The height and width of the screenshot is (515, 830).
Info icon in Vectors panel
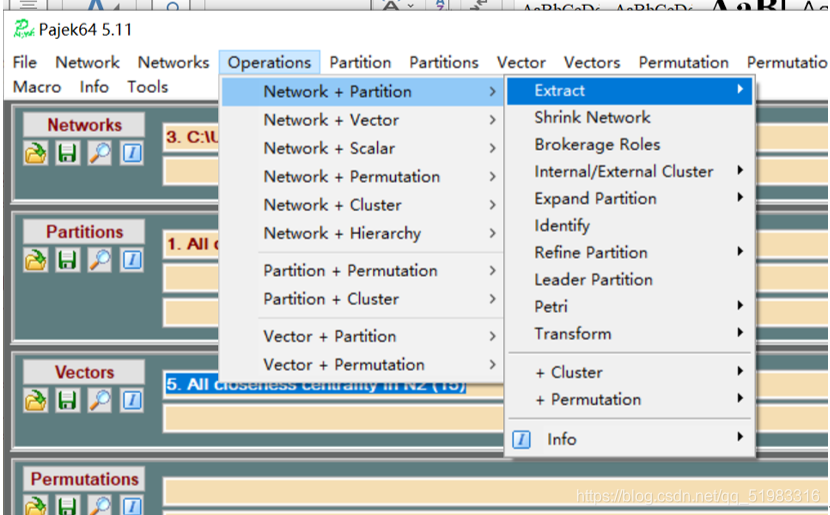[x=131, y=401]
